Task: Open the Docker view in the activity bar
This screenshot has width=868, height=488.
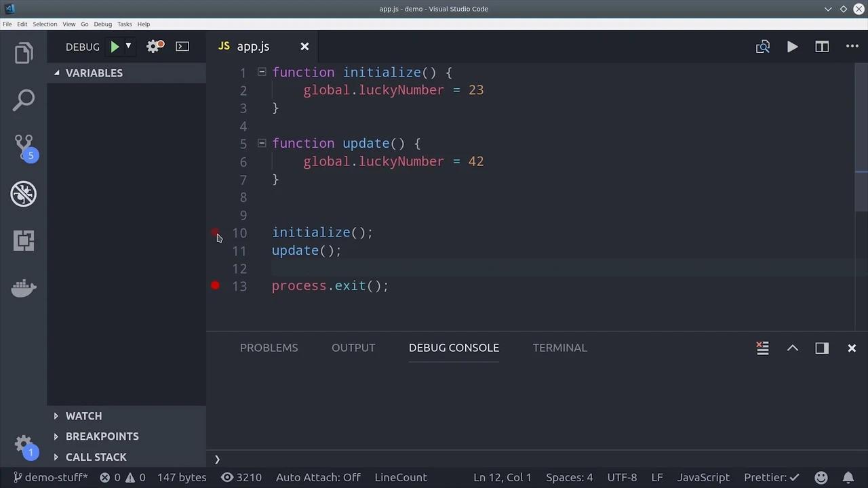Action: click(x=24, y=288)
